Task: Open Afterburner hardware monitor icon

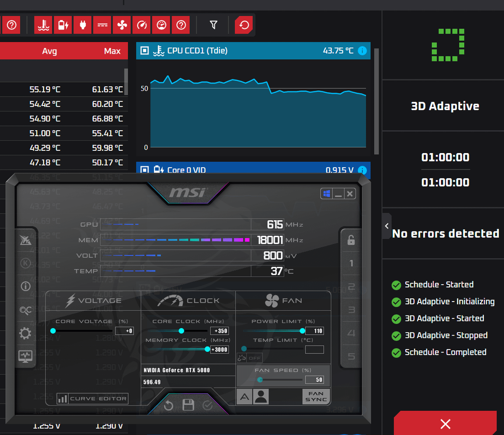Action: [x=25, y=356]
